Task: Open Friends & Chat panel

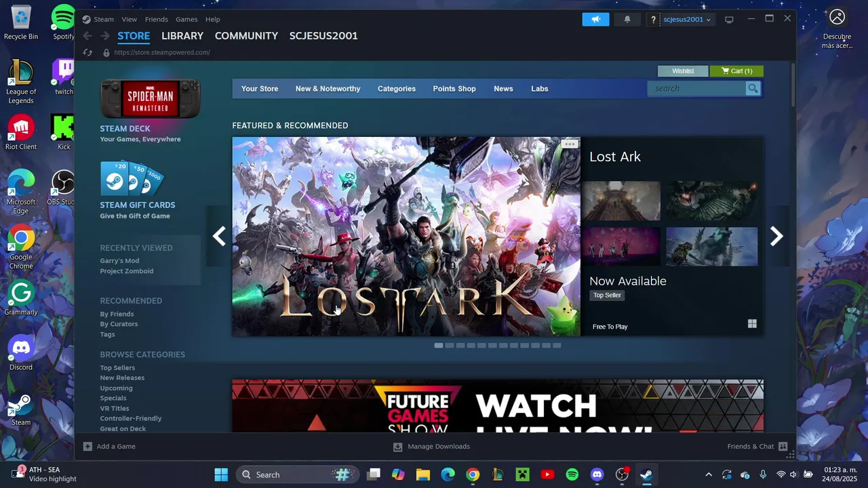Action: [x=757, y=446]
